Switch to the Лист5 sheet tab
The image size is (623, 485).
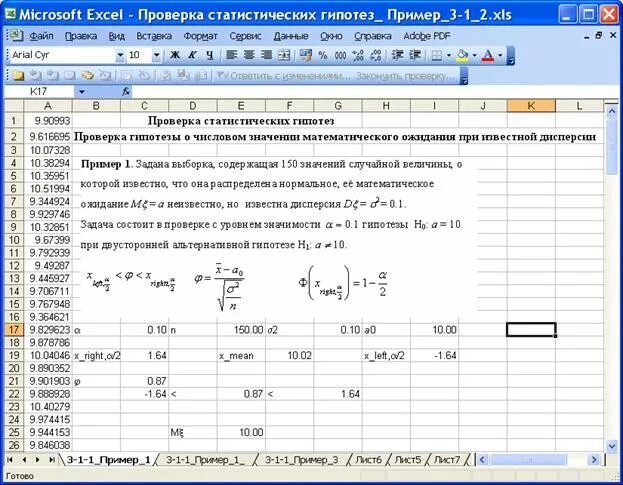click(x=407, y=460)
